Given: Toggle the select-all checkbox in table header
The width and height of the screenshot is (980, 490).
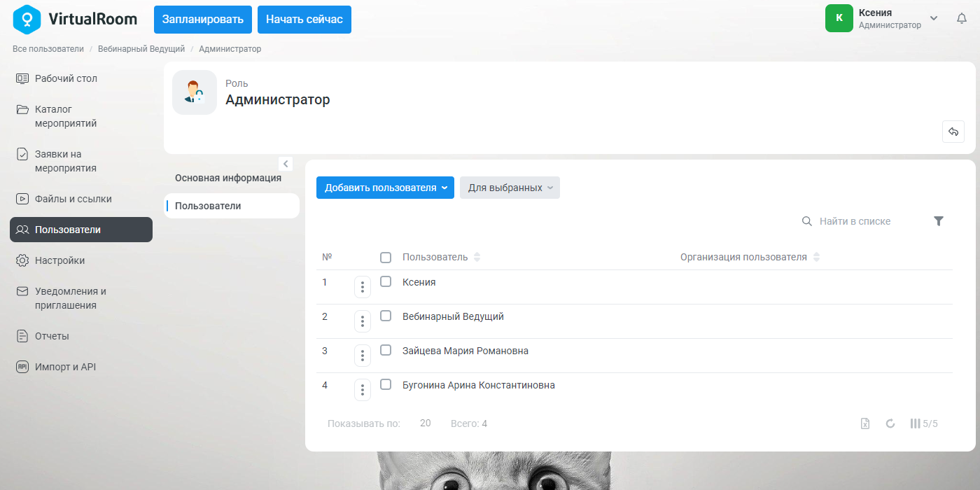Looking at the screenshot, I should [x=386, y=258].
